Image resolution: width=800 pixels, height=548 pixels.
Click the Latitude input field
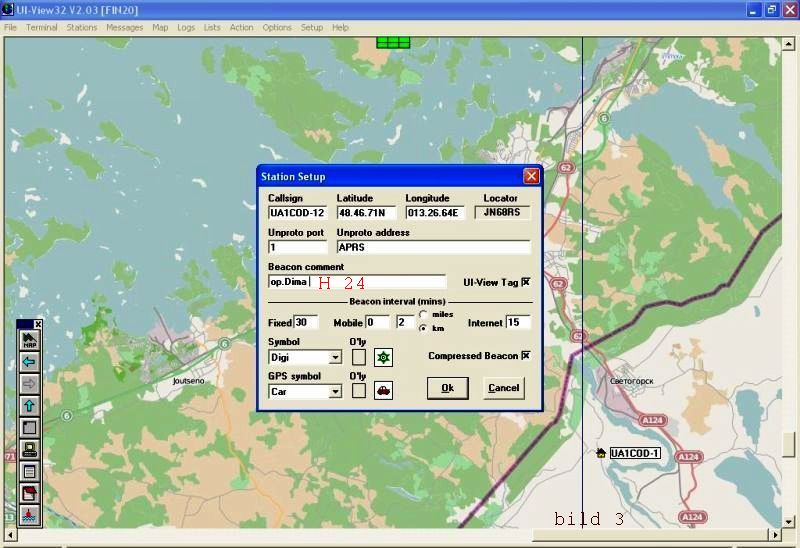366,213
